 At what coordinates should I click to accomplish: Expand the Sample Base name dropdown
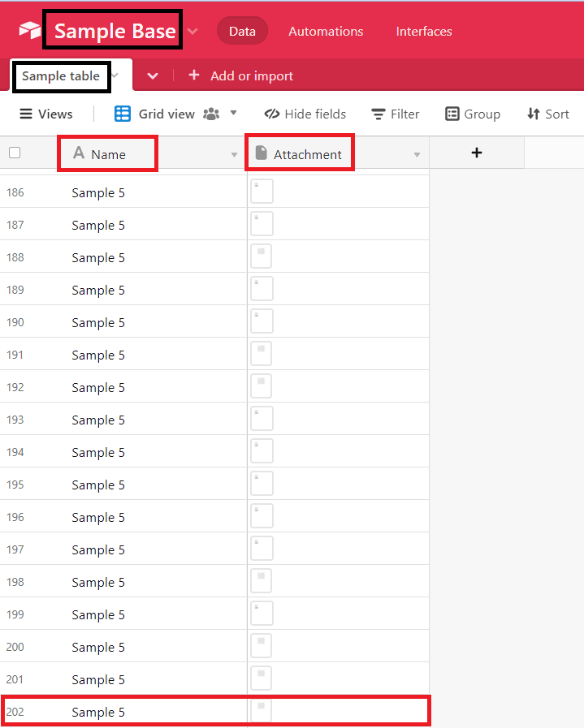pyautogui.click(x=193, y=32)
